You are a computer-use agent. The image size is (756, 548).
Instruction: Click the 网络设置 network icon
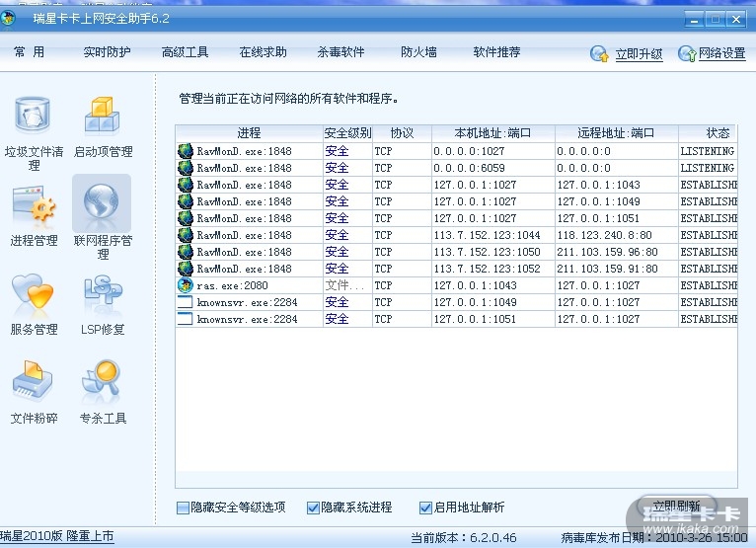pyautogui.click(x=687, y=53)
